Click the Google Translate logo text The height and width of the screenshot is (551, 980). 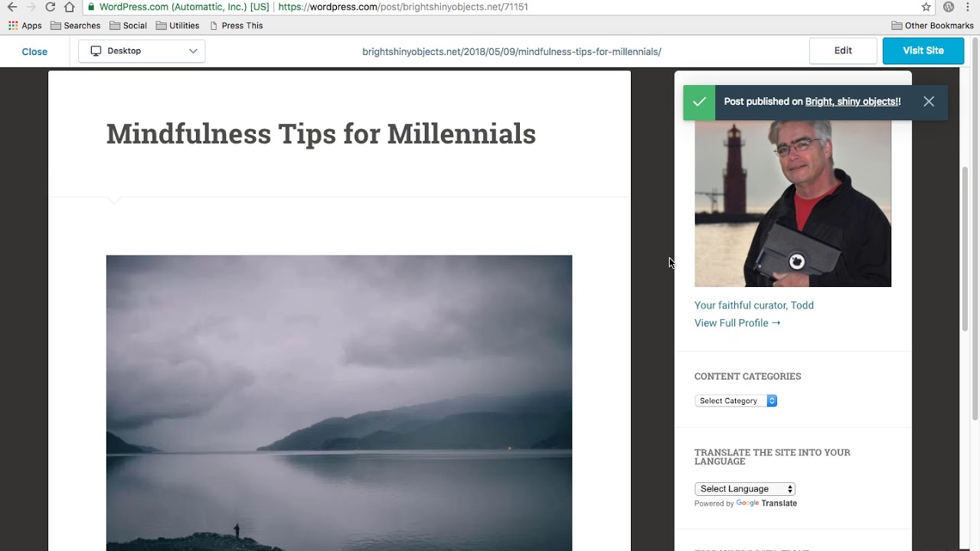[x=766, y=504]
